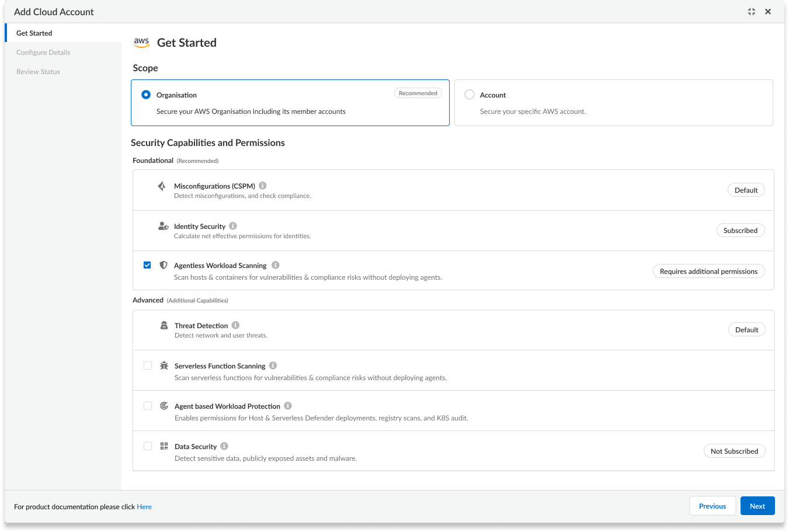This screenshot has width=789, height=532.
Task: Click the Recommended tag on Organisation card
Action: [x=418, y=93]
